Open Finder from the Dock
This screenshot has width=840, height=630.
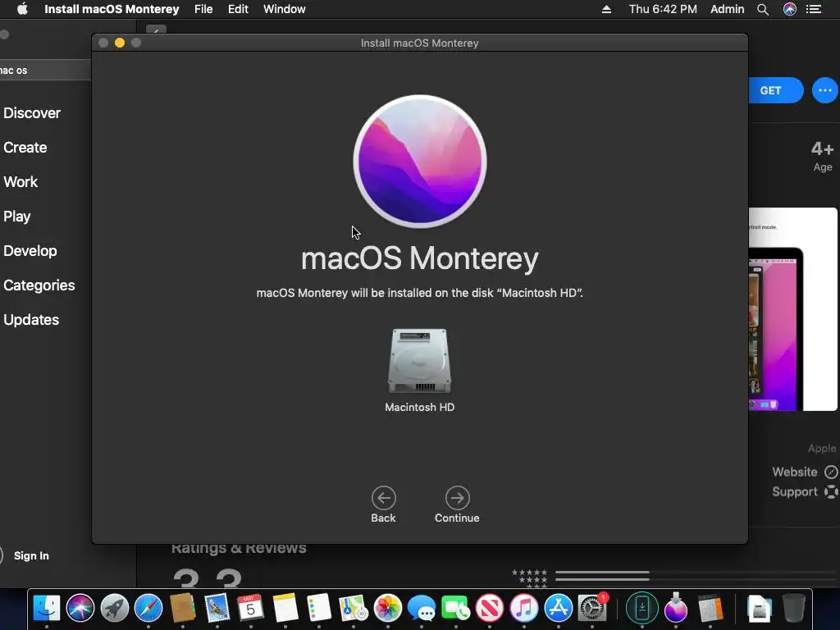(47, 608)
